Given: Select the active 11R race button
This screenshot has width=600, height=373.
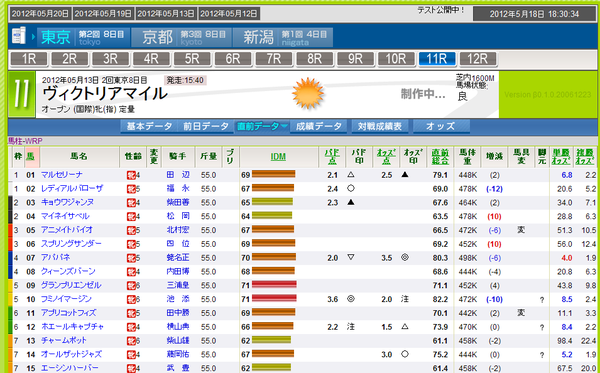Looking at the screenshot, I should [x=437, y=59].
